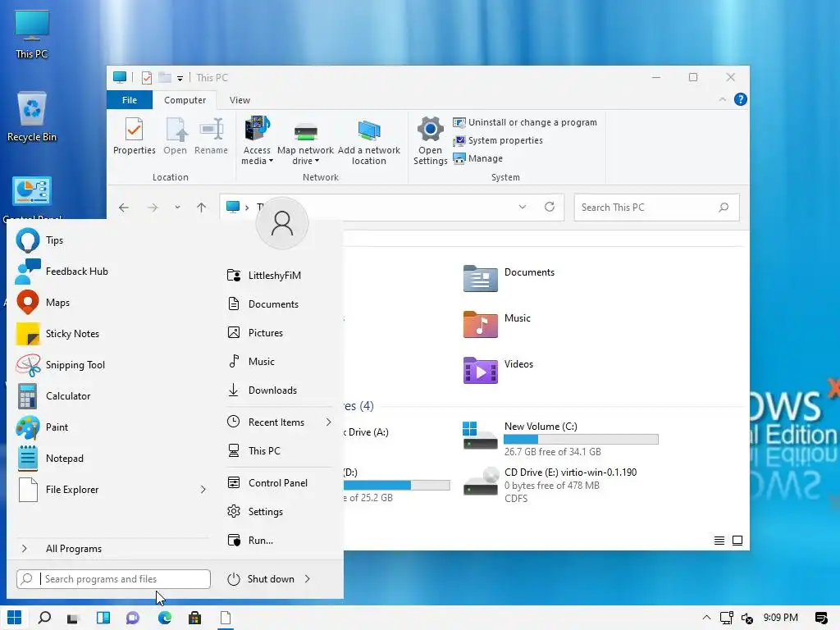The image size is (840, 630).
Task: Click the Start button on taskbar
Action: (15, 618)
